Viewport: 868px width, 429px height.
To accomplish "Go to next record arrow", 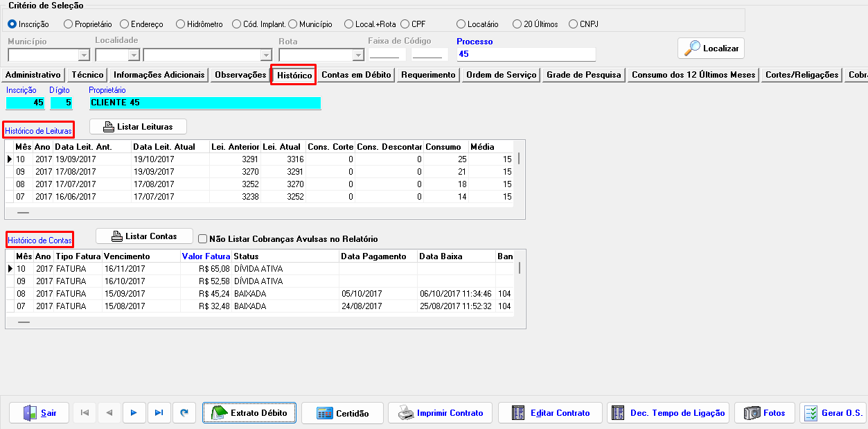I will 134,413.
